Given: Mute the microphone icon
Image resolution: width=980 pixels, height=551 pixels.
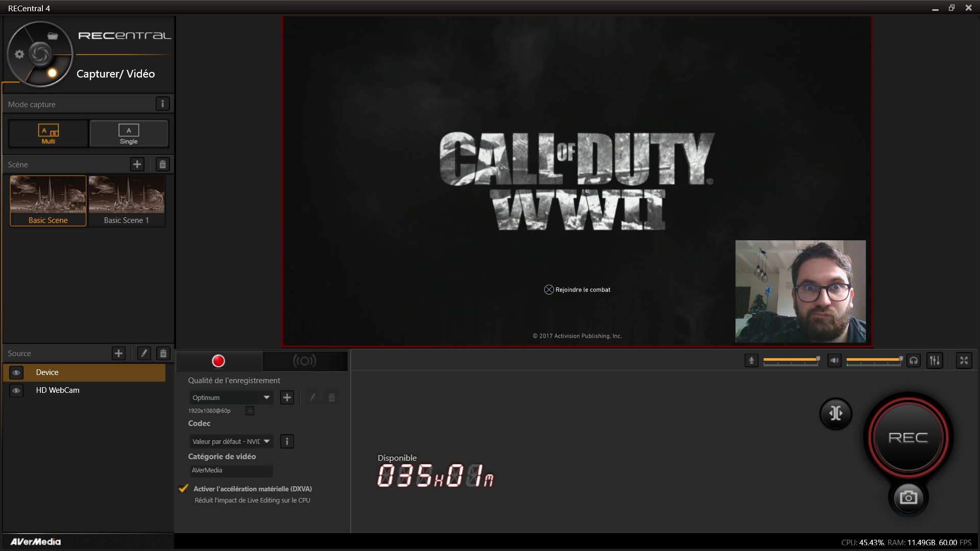Looking at the screenshot, I should click(751, 361).
